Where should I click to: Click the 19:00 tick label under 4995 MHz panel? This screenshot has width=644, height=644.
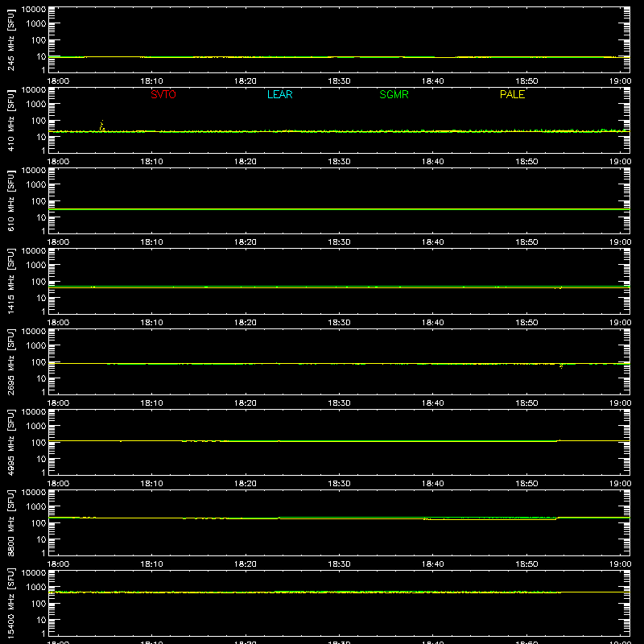(x=620, y=484)
